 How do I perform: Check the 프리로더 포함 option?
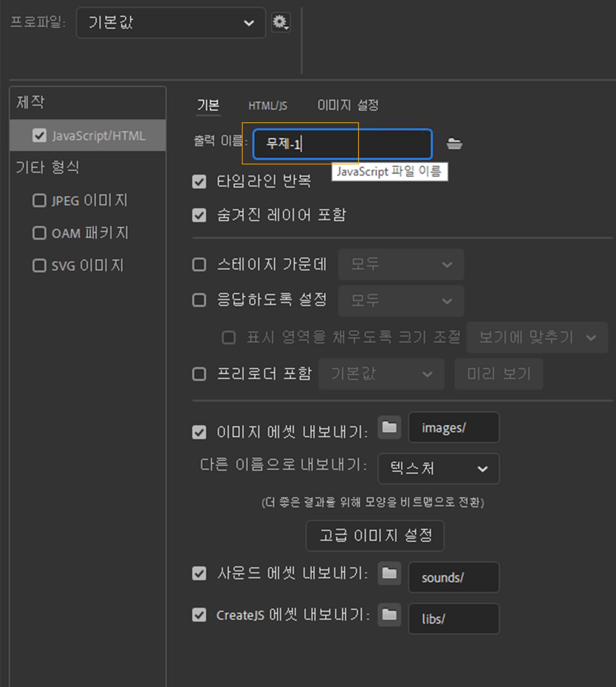199,374
